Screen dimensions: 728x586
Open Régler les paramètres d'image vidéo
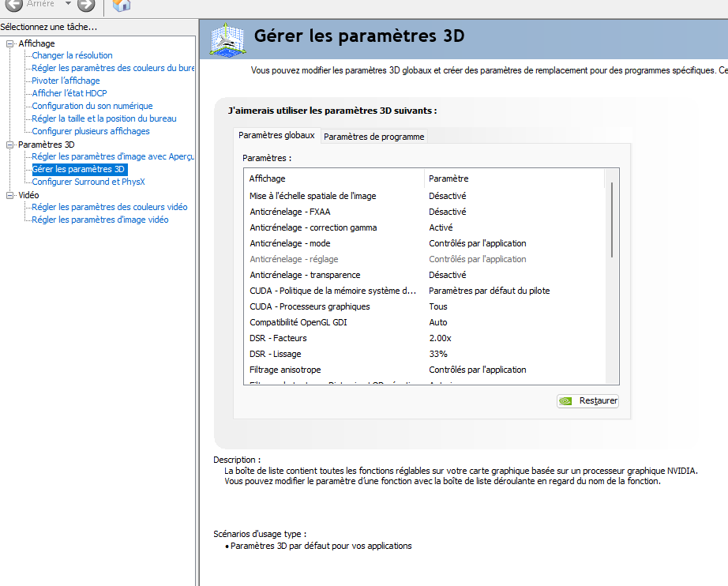point(99,220)
